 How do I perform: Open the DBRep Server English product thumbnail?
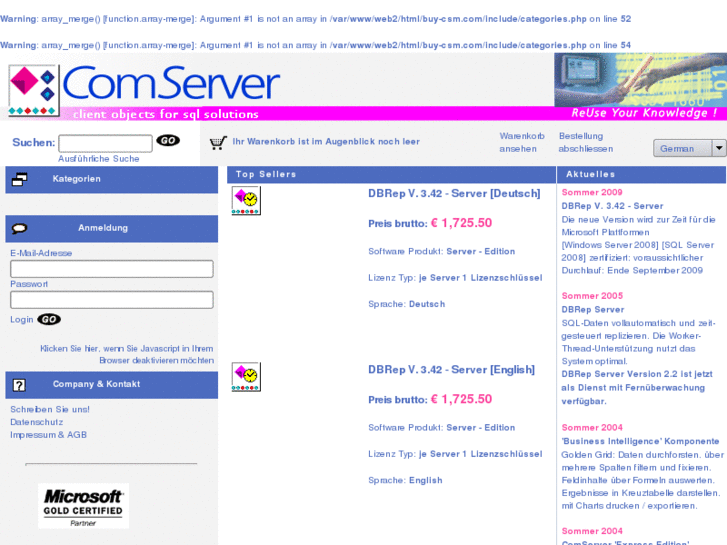pos(246,377)
